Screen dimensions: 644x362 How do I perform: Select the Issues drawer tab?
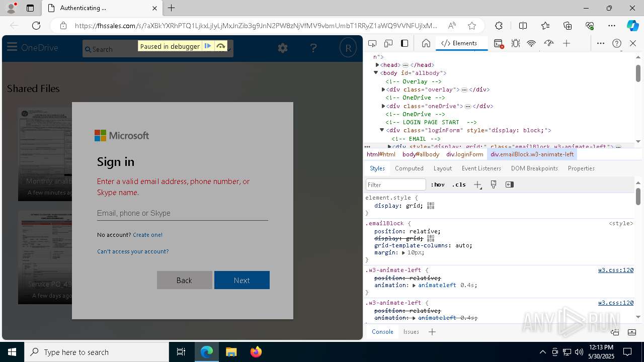[x=411, y=332]
